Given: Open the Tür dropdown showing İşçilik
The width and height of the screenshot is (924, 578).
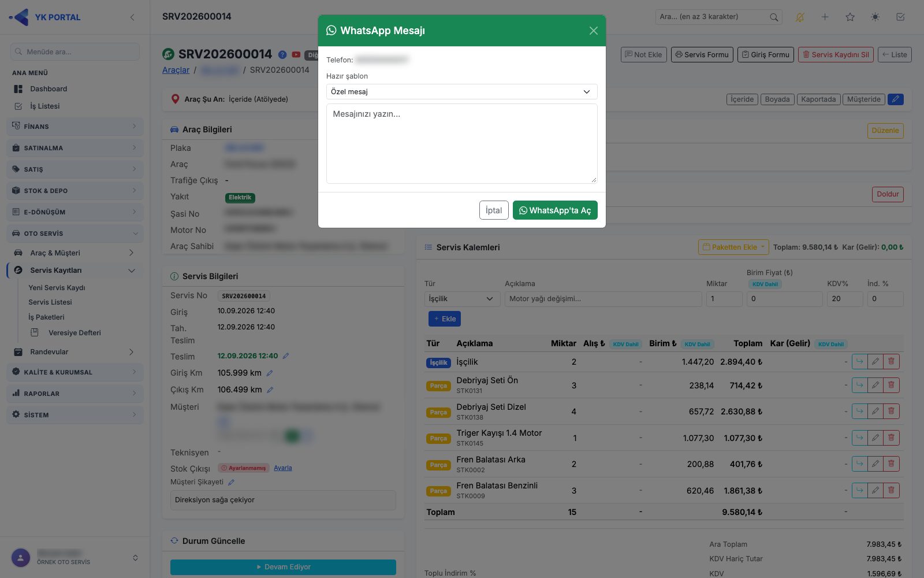Looking at the screenshot, I should pyautogui.click(x=461, y=299).
